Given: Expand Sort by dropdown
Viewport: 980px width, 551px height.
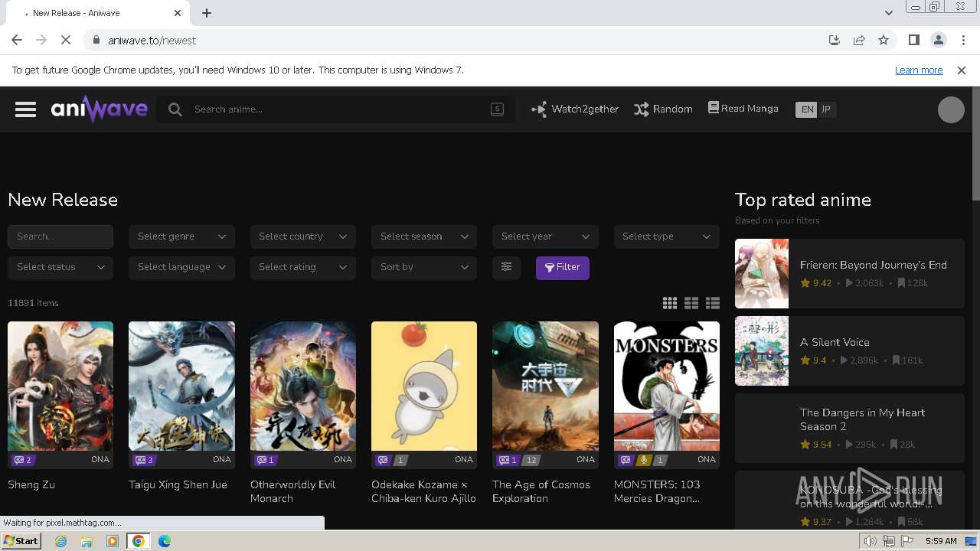Looking at the screenshot, I should pyautogui.click(x=424, y=267).
